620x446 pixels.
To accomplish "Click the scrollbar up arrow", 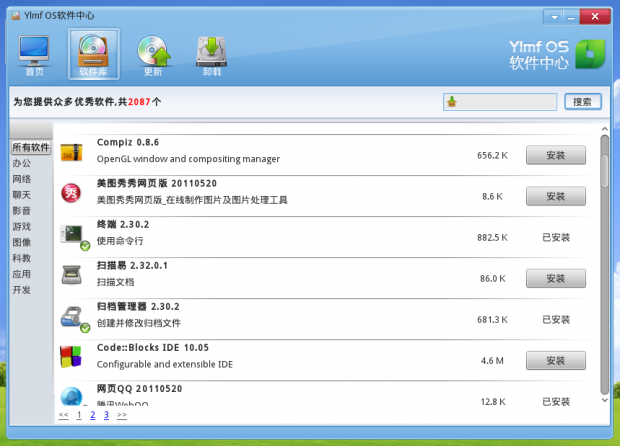I will point(604,129).
